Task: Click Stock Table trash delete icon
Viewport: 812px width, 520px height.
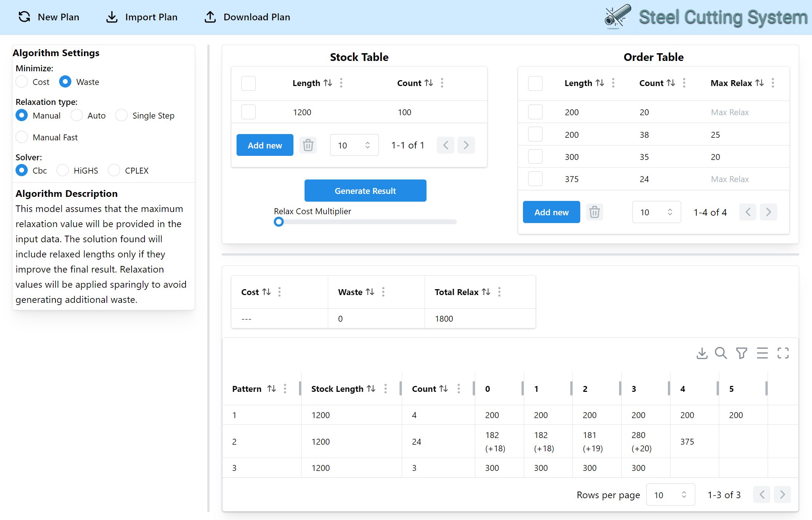Action: (308, 145)
